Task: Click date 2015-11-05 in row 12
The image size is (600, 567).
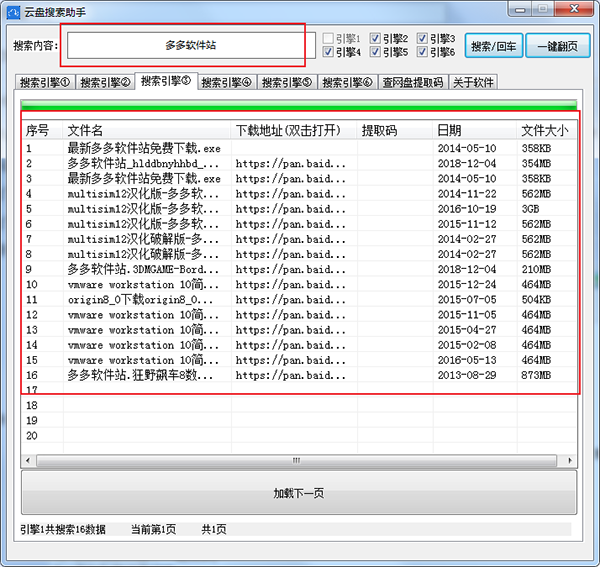Action: pos(467,314)
